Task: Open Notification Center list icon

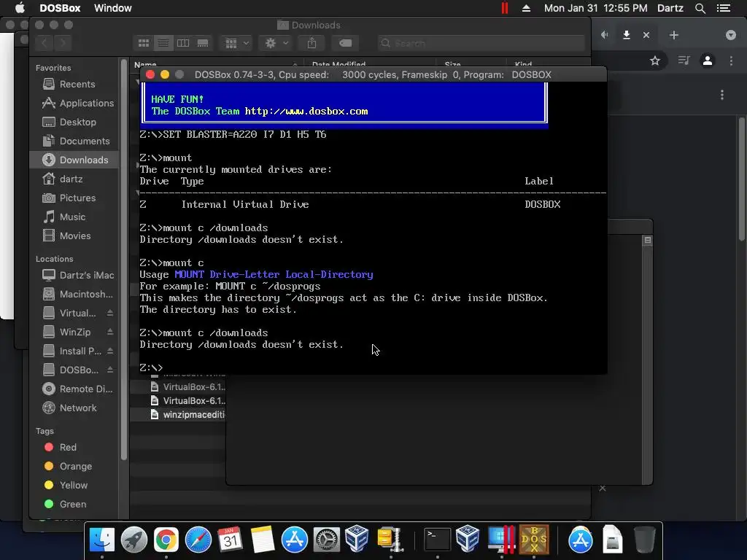Action: pos(724,8)
